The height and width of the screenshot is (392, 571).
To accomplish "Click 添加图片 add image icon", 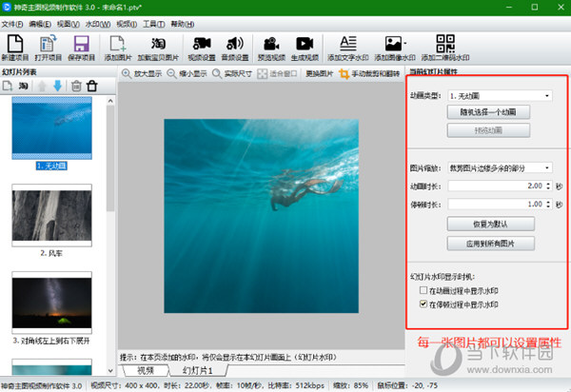I will tap(118, 48).
